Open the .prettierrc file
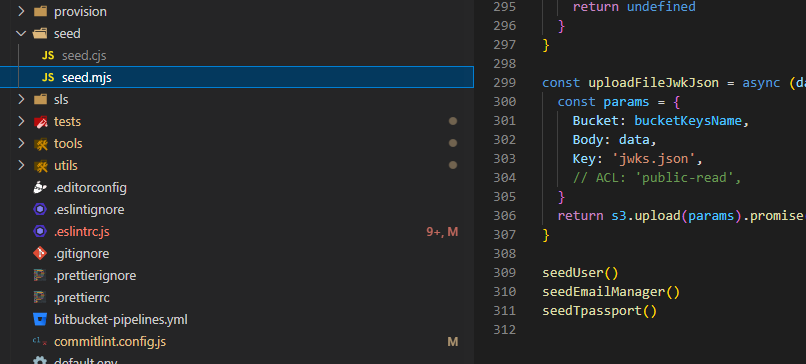 click(x=82, y=298)
